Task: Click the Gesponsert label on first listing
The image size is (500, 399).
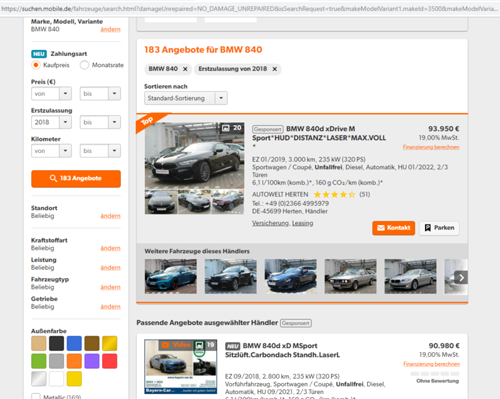Action: coord(268,129)
